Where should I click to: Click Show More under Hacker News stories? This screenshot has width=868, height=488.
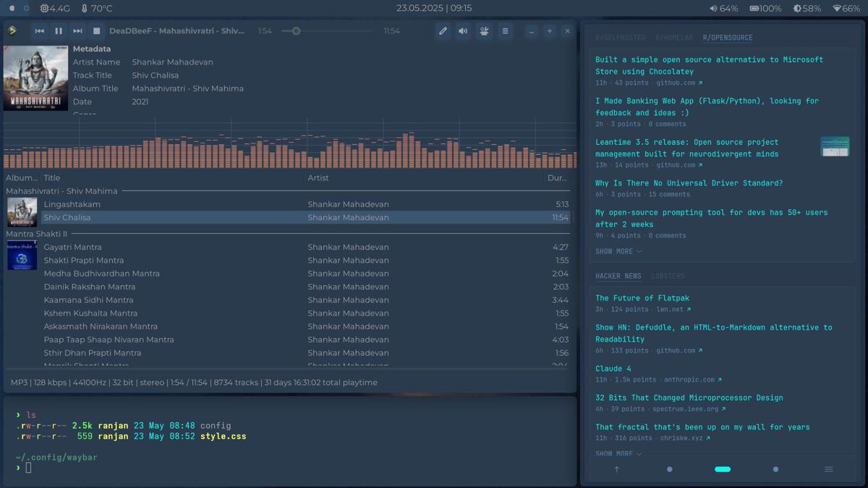click(616, 453)
